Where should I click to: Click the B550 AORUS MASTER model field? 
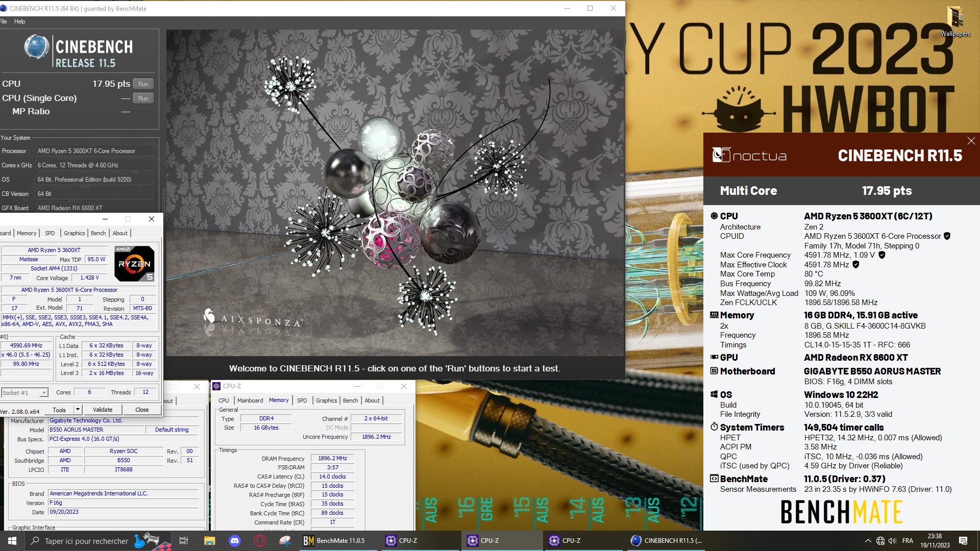96,430
